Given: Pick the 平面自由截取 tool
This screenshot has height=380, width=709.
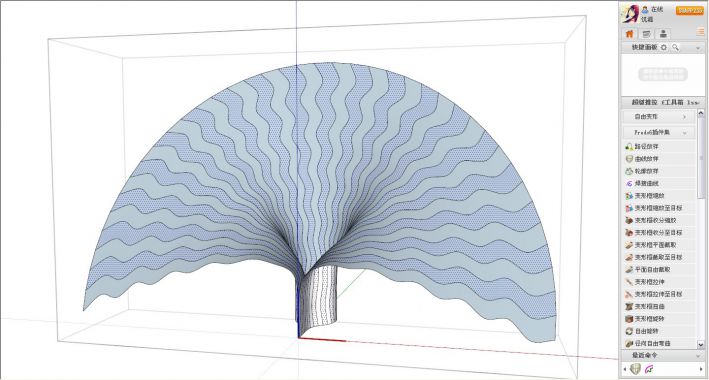Looking at the screenshot, I should pyautogui.click(x=659, y=269).
